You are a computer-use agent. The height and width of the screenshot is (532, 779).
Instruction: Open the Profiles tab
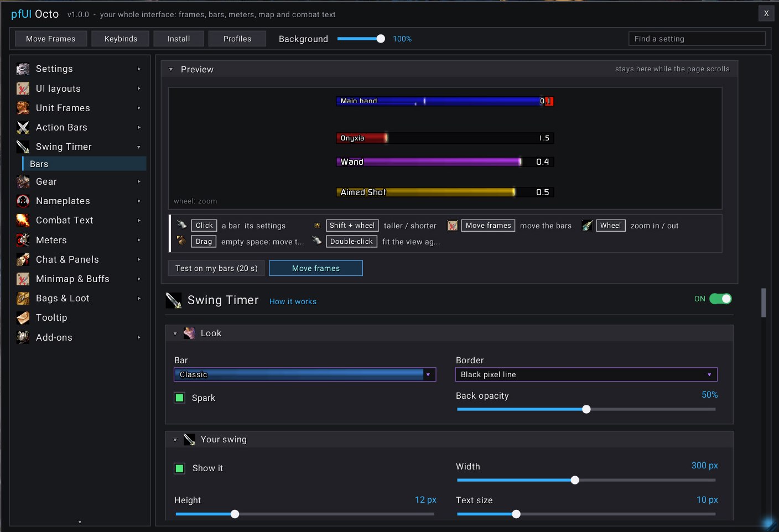tap(237, 39)
